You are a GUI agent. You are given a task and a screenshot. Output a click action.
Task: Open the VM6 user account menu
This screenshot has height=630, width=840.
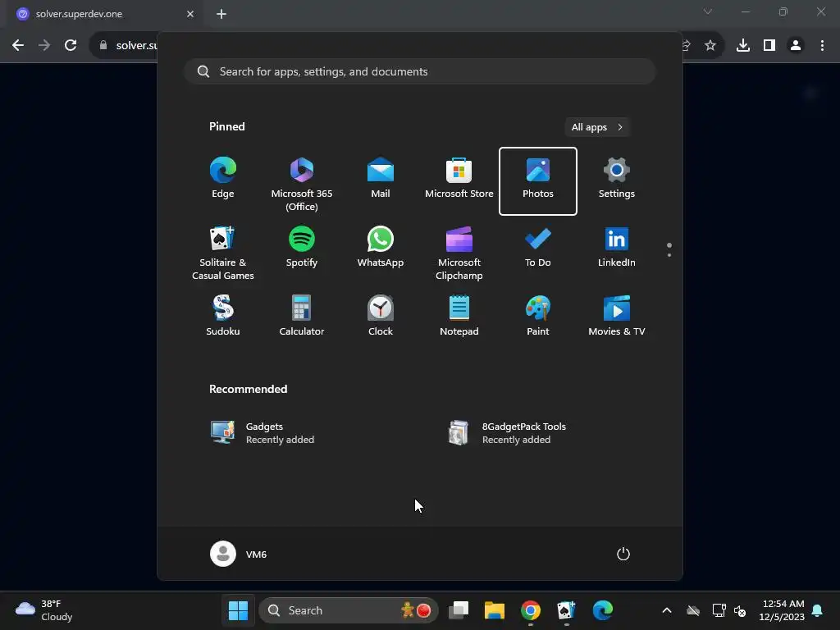pyautogui.click(x=239, y=554)
